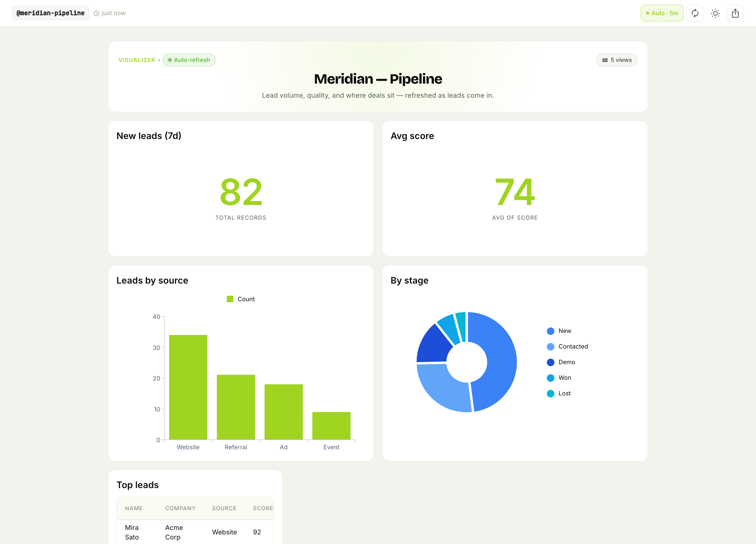Toggle the New stage legend dot
The width and height of the screenshot is (756, 544).
tap(550, 331)
